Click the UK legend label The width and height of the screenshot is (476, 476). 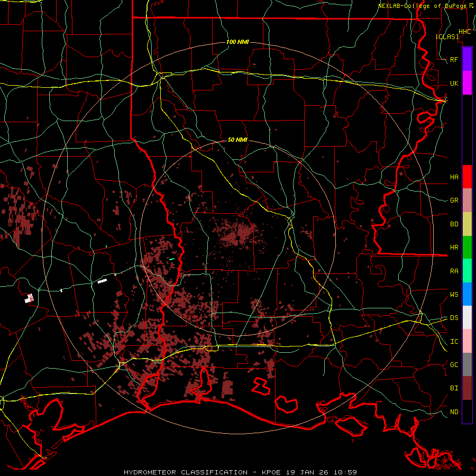454,83
